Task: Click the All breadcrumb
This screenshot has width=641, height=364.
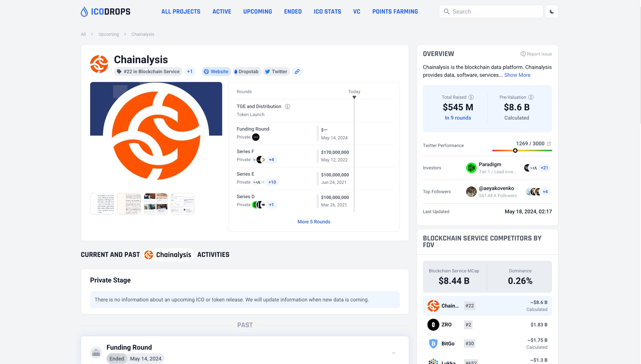Action: click(x=83, y=34)
